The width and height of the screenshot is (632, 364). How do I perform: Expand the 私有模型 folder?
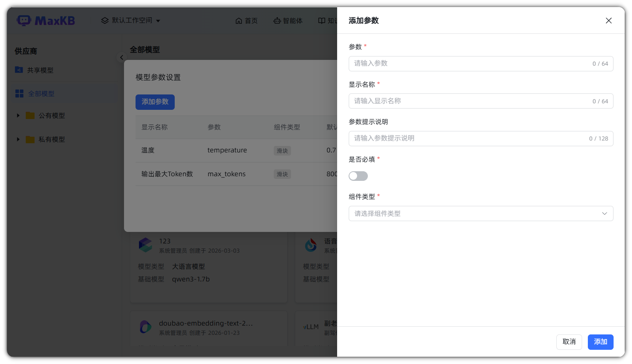click(18, 139)
